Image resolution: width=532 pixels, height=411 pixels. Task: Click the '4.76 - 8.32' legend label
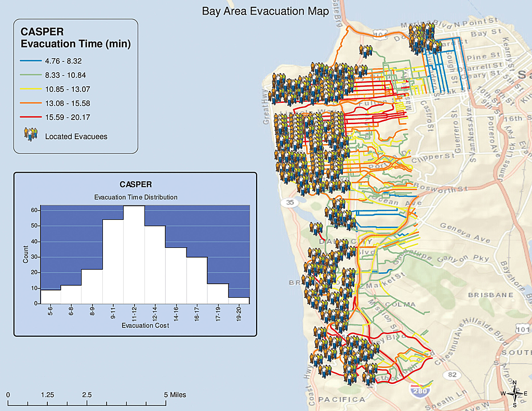(x=63, y=61)
